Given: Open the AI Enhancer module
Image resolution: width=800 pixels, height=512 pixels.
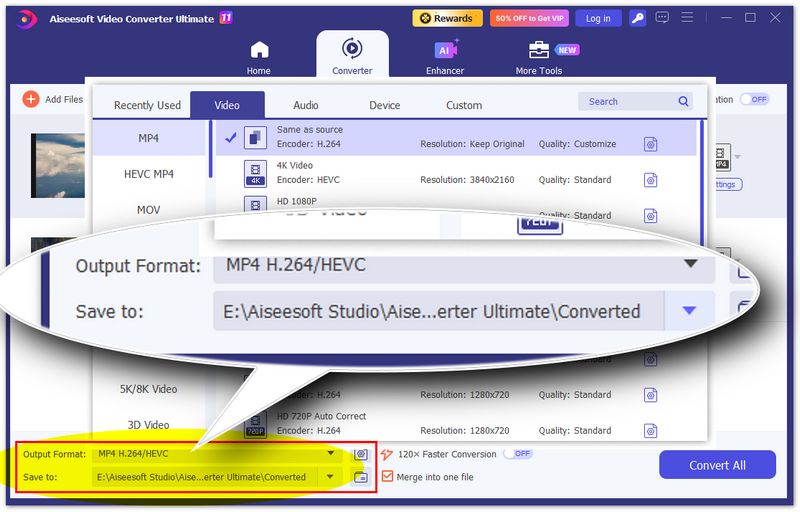Looking at the screenshot, I should click(445, 51).
